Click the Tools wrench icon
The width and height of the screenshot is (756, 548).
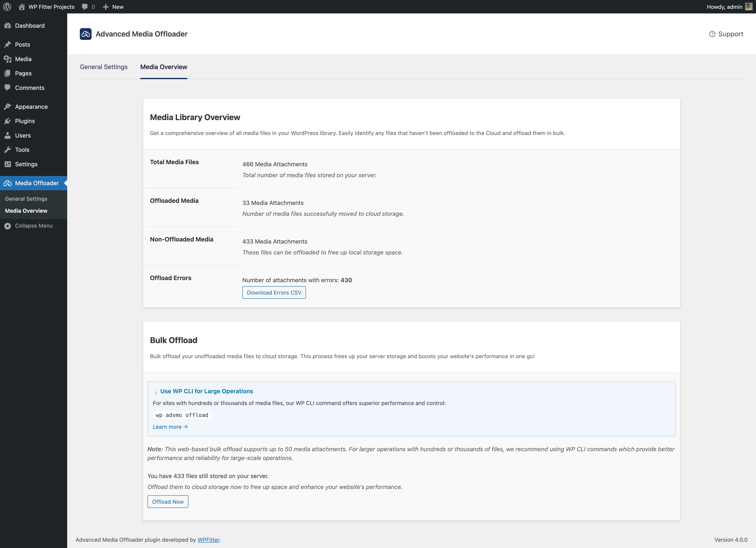8,150
